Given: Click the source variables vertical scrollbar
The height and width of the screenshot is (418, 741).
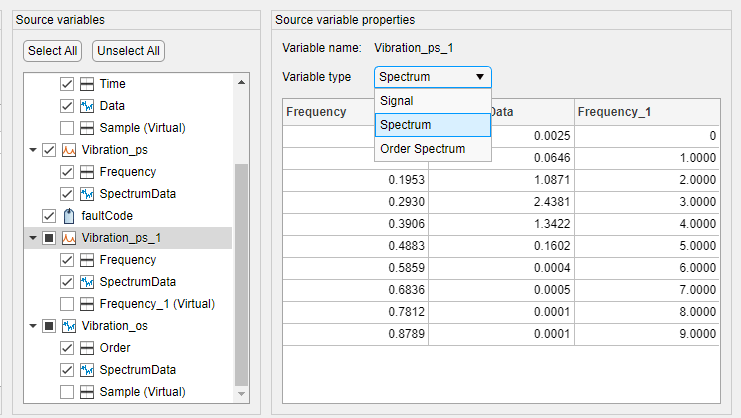Looking at the screenshot, I should pos(241,270).
